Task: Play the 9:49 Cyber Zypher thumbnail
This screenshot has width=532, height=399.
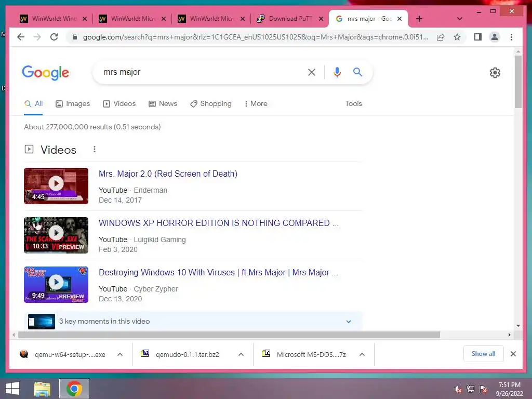Action: point(56,285)
